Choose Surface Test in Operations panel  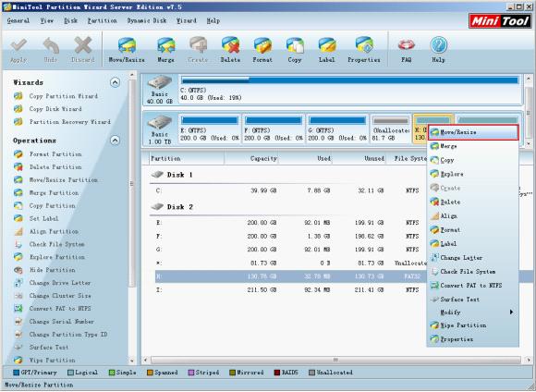point(41,348)
